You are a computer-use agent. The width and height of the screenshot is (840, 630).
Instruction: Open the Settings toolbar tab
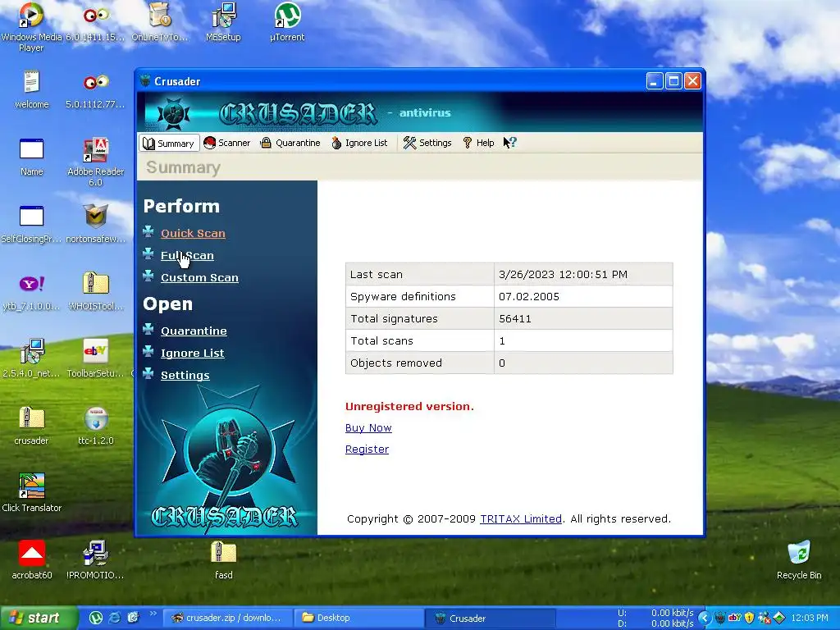coord(427,143)
